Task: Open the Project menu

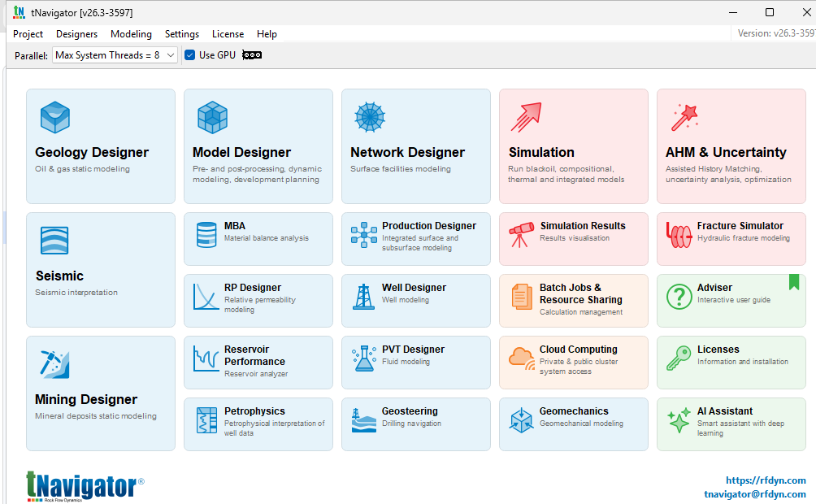Action: [x=28, y=34]
